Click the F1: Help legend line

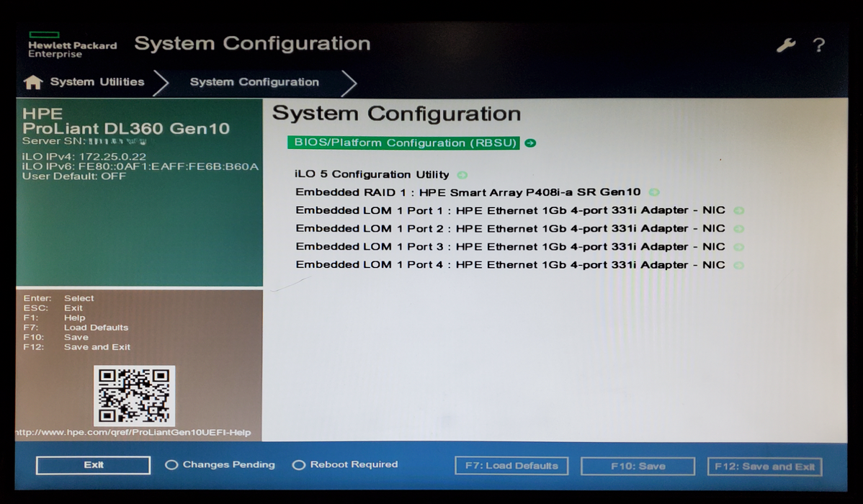(x=55, y=318)
